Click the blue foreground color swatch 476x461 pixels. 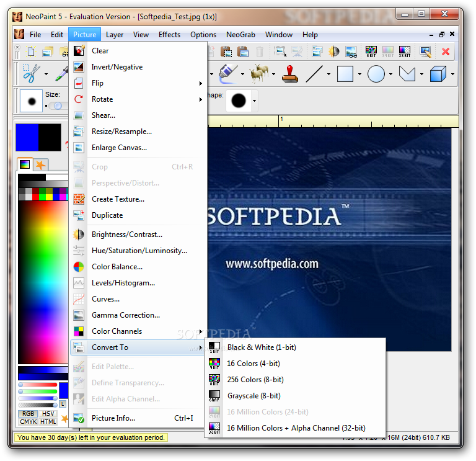[27, 137]
